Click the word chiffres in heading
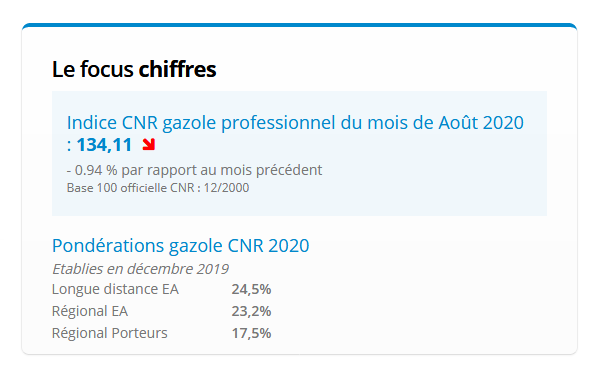Screen dimensions: 596x377 (177, 69)
